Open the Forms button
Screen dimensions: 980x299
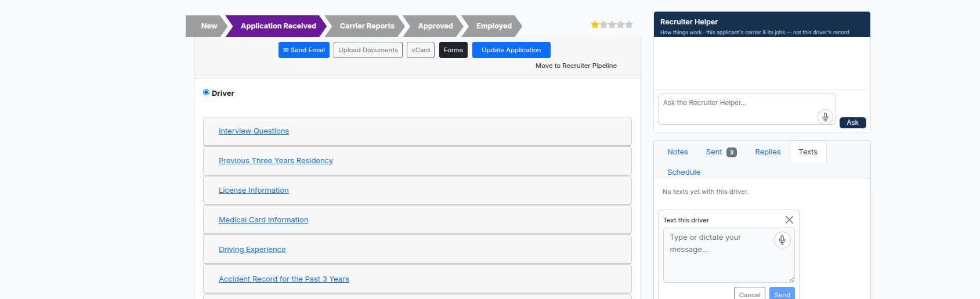pyautogui.click(x=453, y=50)
